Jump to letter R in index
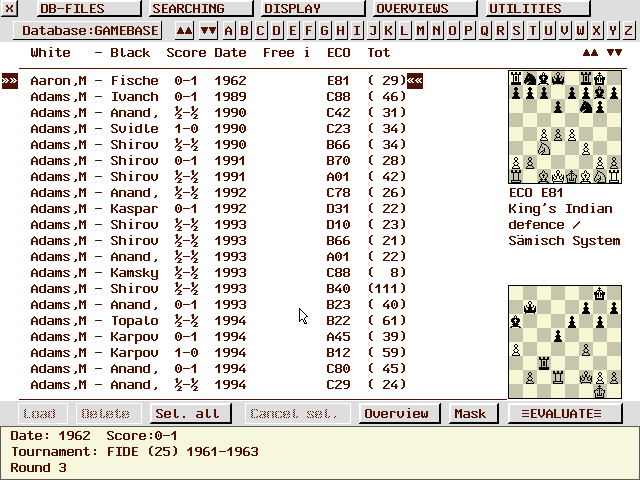 click(500, 31)
